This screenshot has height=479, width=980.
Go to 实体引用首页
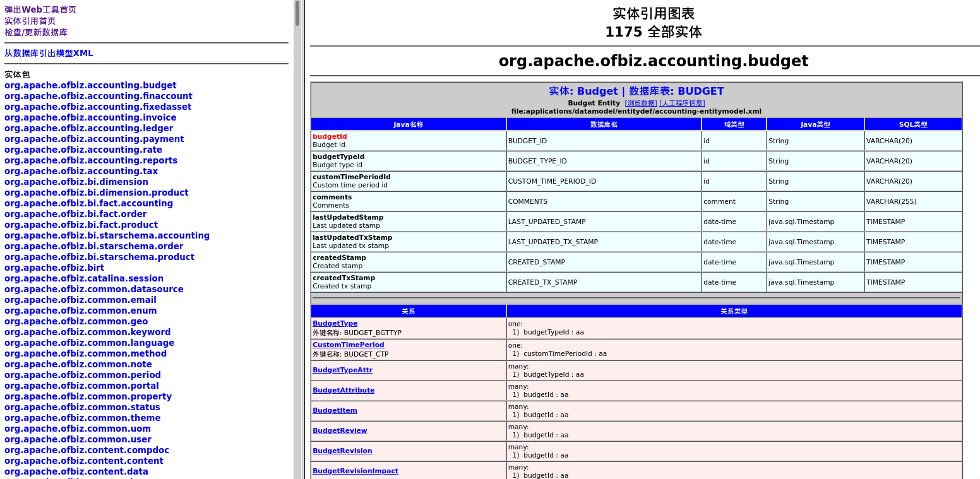pos(30,21)
